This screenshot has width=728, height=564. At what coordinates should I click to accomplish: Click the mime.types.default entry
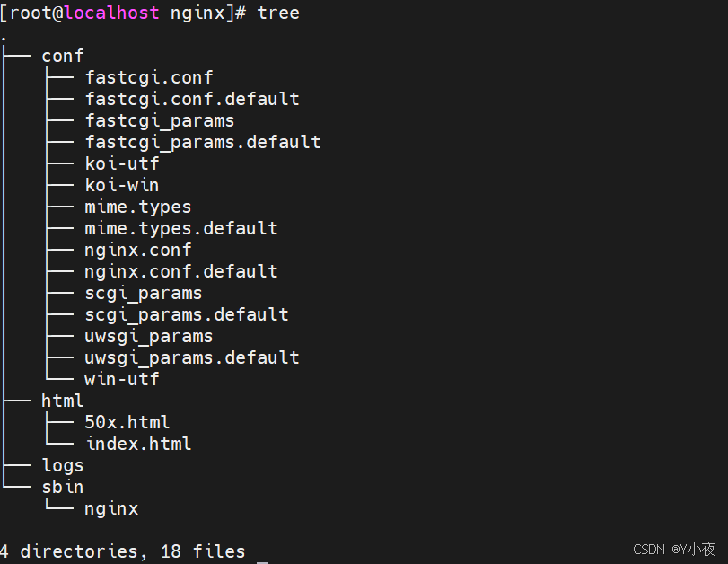[x=181, y=229]
